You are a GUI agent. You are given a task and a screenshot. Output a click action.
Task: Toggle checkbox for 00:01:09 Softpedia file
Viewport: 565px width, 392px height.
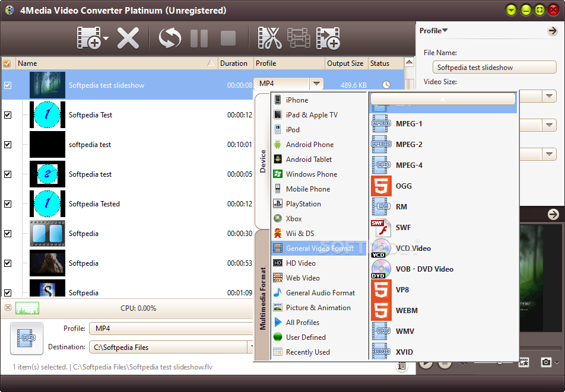[8, 292]
